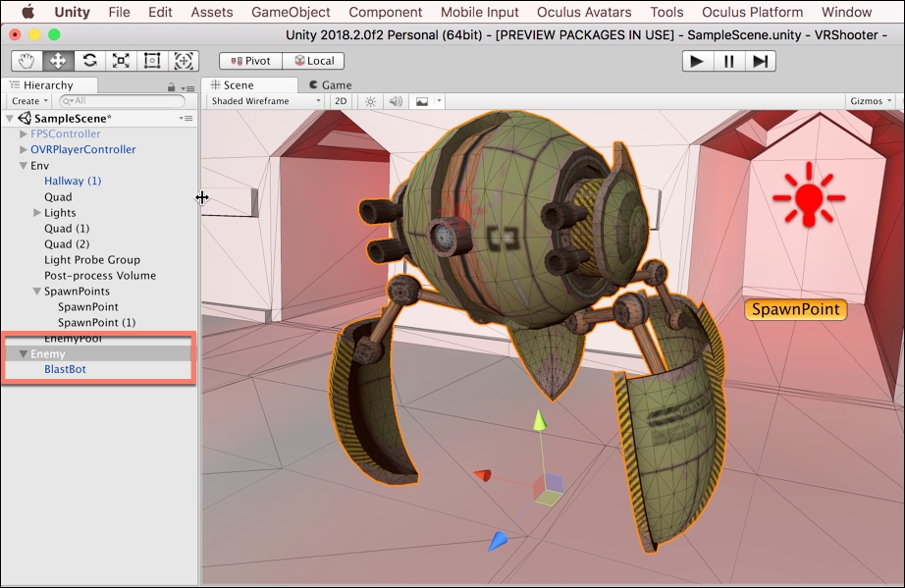Screen dimensions: 905x588
Task: Select the BlastBot object in Hierarchy
Action: click(x=65, y=369)
